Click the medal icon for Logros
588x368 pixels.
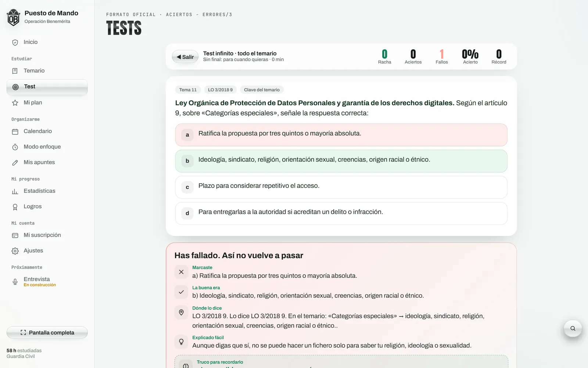[15, 207]
